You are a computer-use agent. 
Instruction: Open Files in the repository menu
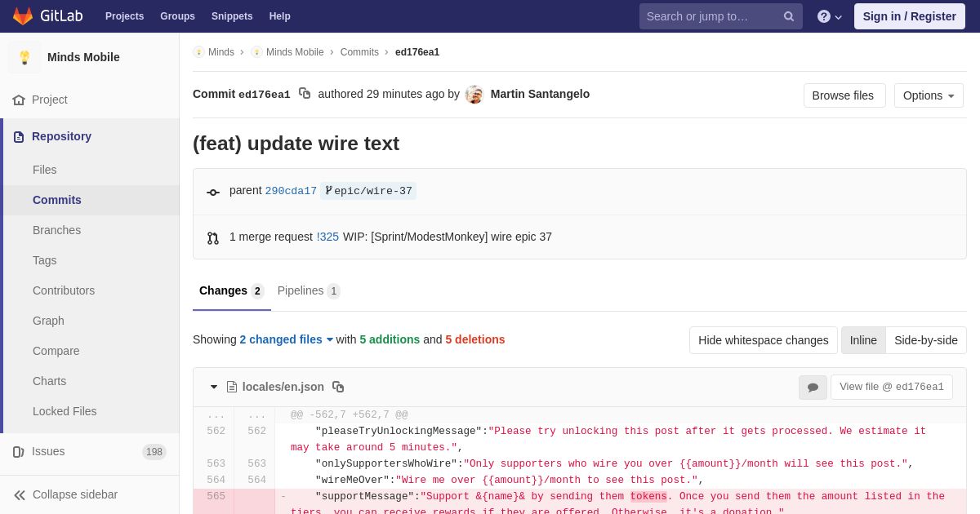[x=91, y=170]
